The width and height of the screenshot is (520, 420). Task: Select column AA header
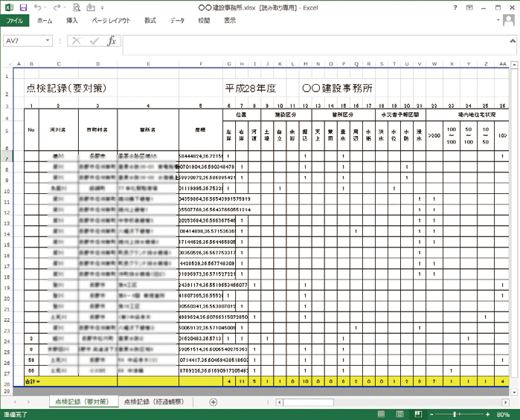pos(502,64)
